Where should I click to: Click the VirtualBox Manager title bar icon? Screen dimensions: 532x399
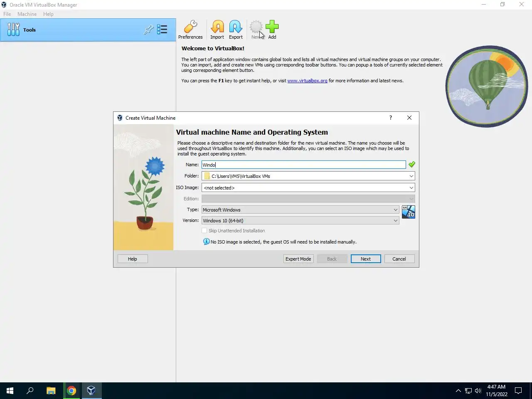point(4,5)
